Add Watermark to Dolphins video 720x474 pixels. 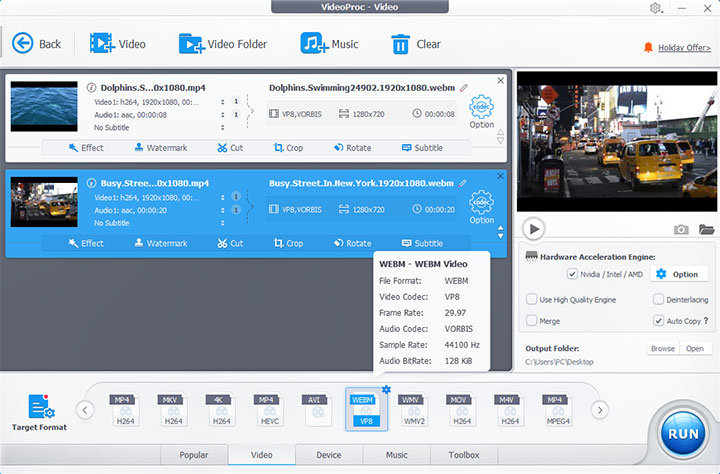161,147
